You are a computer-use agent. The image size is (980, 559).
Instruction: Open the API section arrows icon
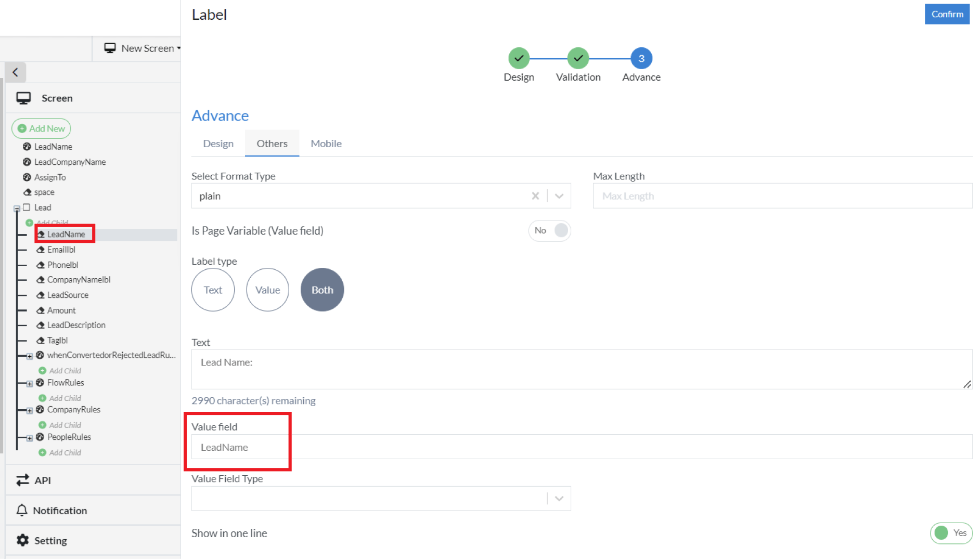(x=22, y=480)
